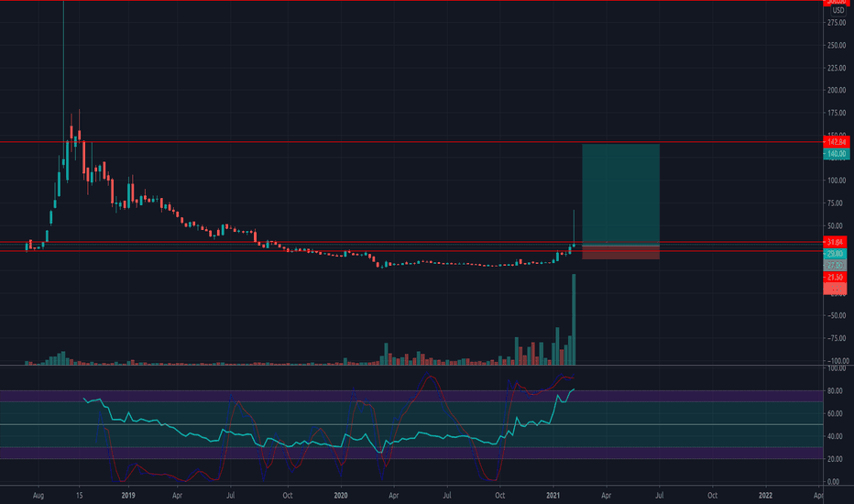Viewport: 854px width, 504px height.
Task: Click the 2019 label on the time axis
Action: (128, 495)
